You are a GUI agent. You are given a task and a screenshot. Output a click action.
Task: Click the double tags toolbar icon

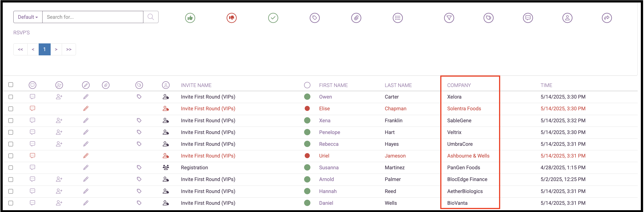pyautogui.click(x=488, y=18)
